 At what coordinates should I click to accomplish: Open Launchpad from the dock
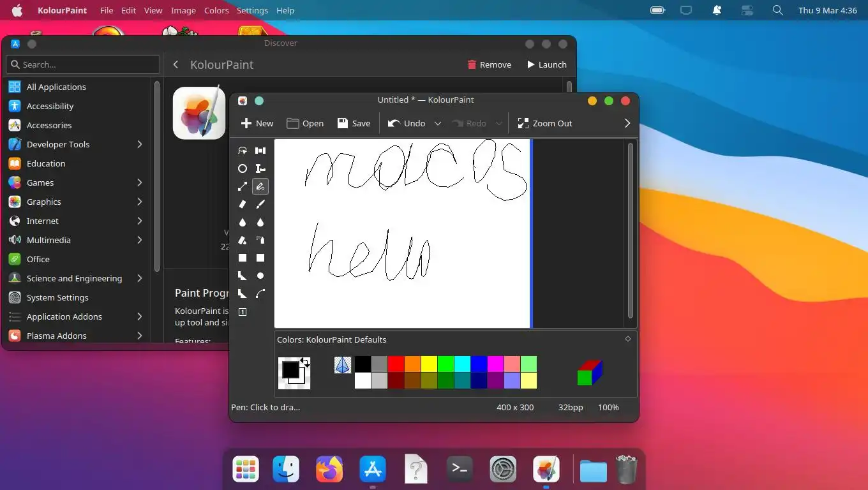coord(246,470)
